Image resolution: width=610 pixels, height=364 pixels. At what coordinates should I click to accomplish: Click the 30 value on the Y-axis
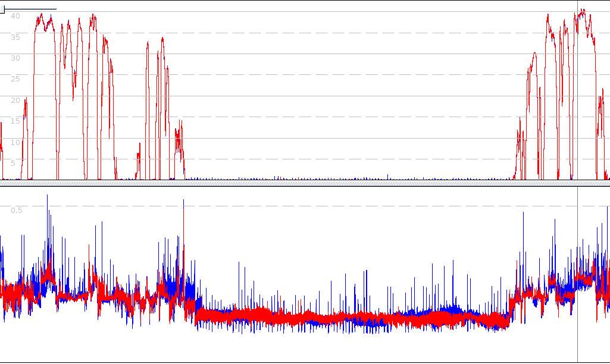point(15,58)
